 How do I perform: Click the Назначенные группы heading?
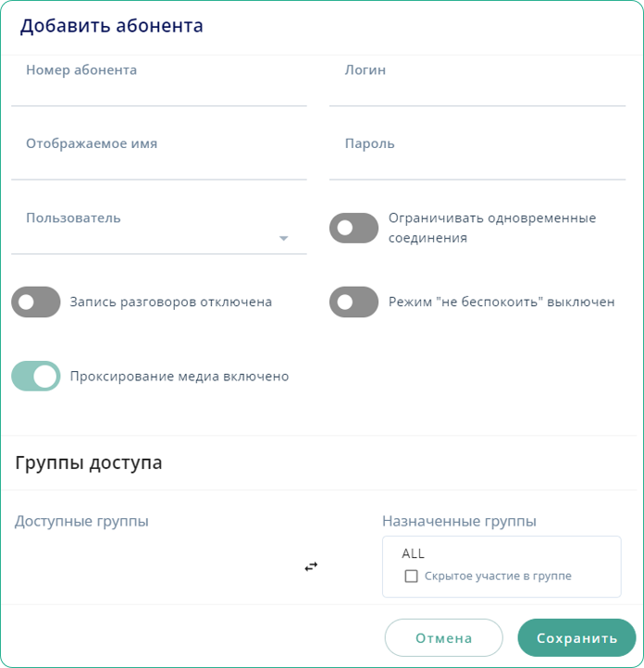459,521
